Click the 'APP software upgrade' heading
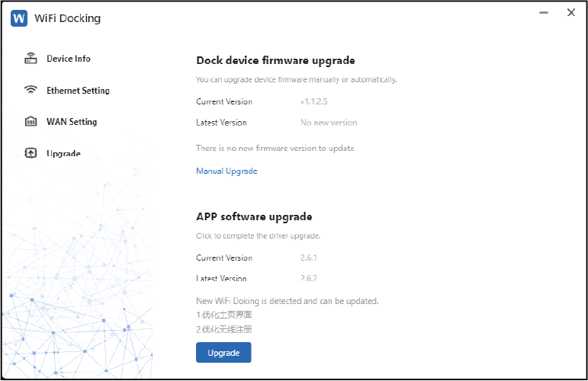Image resolution: width=588 pixels, height=381 pixels. click(254, 216)
